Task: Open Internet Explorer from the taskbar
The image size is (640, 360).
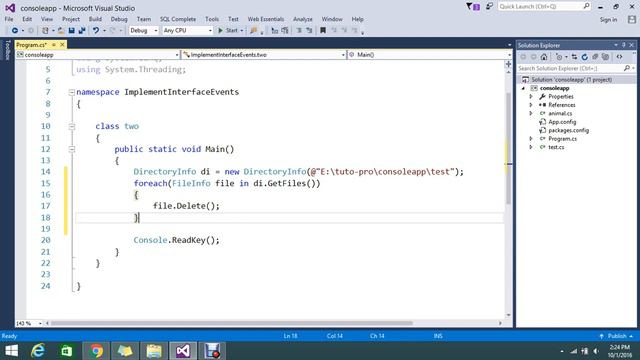Action: [x=38, y=351]
